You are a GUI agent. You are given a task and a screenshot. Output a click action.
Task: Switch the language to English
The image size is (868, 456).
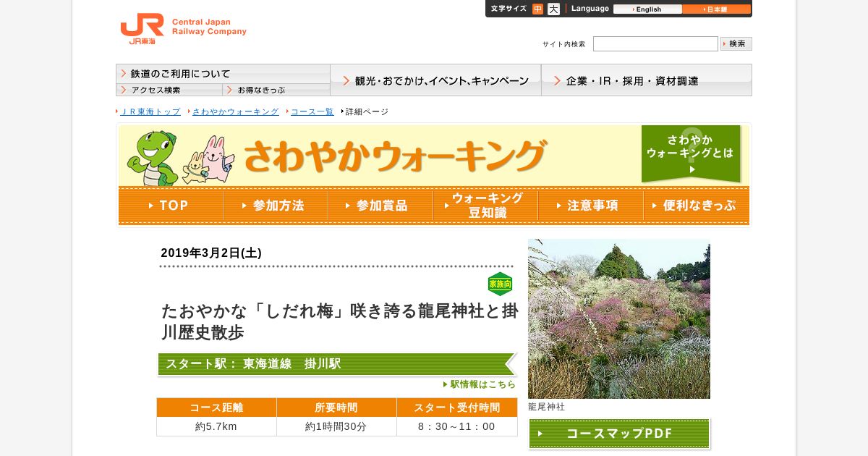tap(647, 9)
